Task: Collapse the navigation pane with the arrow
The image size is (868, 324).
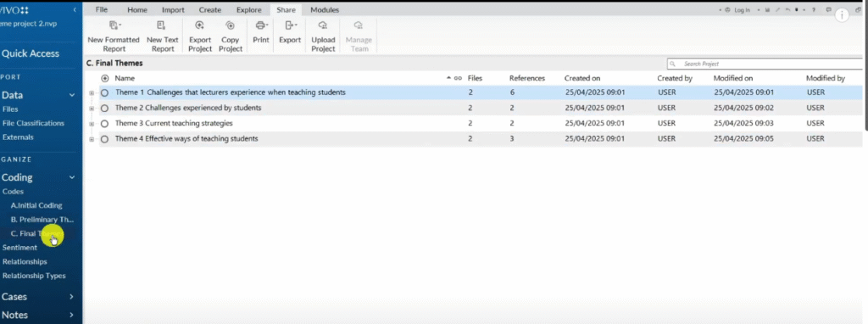Action: coord(75,10)
